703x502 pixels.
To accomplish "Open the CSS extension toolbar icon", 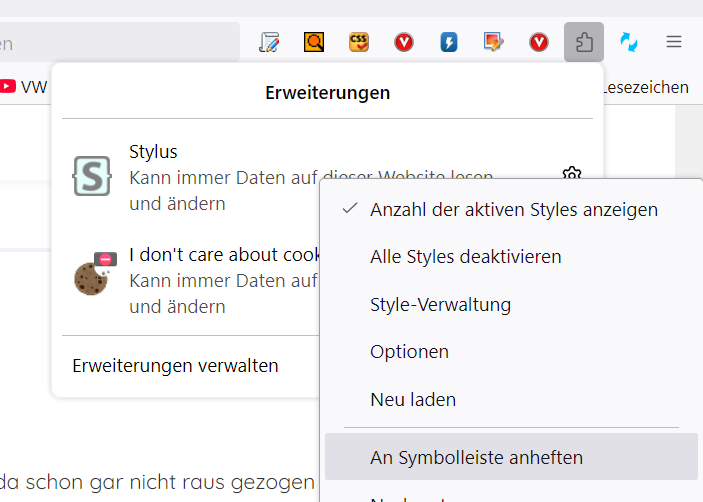I will tap(359, 42).
